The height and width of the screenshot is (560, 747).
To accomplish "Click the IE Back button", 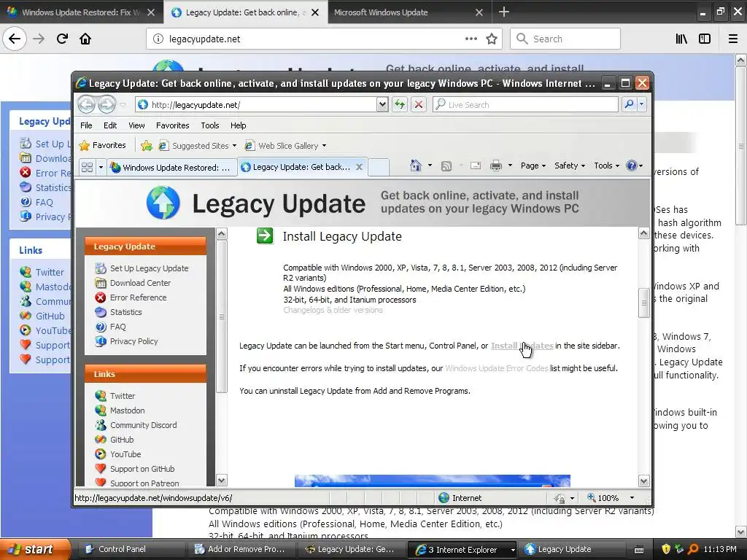I will (86, 104).
